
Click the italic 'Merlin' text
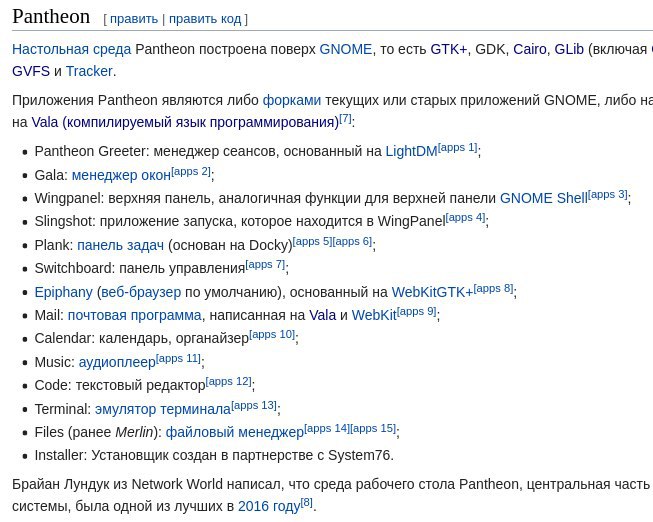click(134, 432)
